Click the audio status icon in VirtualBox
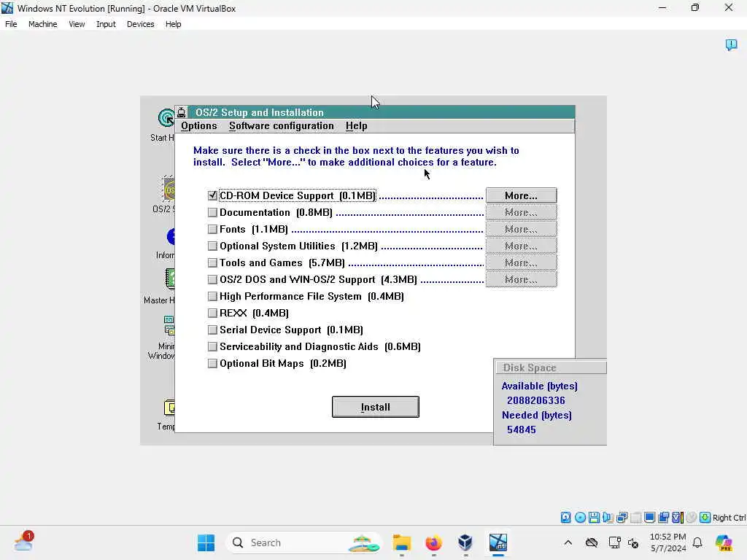The height and width of the screenshot is (560, 747). [608, 517]
